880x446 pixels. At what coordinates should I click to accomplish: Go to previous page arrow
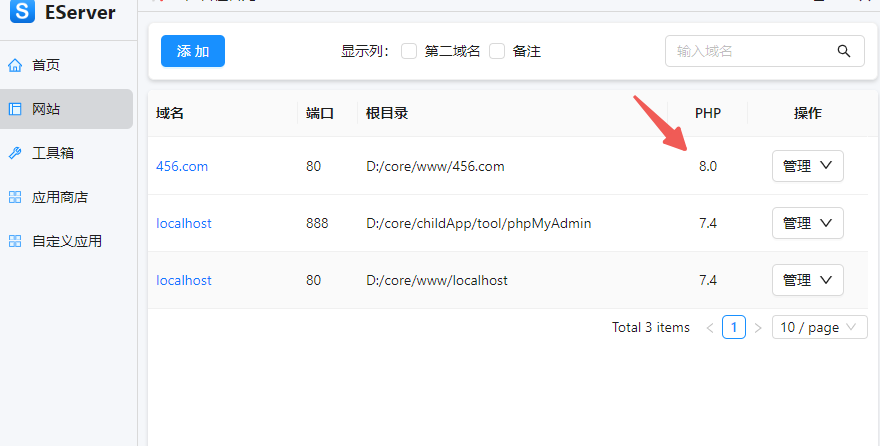tap(710, 327)
